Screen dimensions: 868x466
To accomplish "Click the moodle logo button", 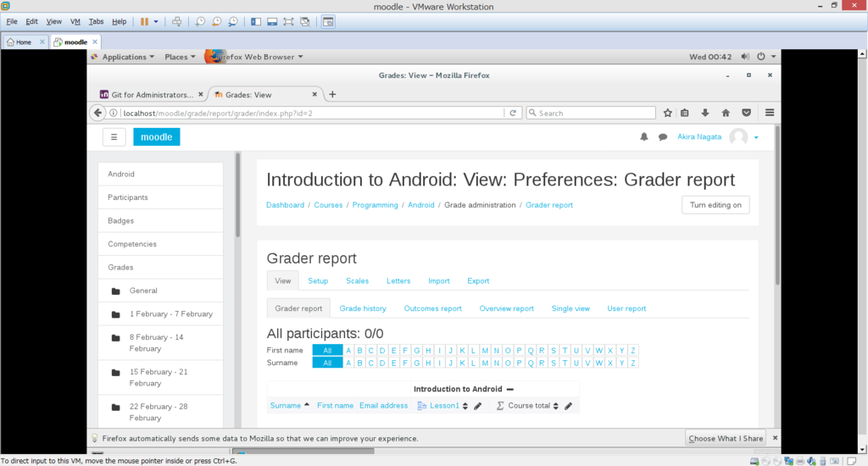I will click(x=157, y=137).
